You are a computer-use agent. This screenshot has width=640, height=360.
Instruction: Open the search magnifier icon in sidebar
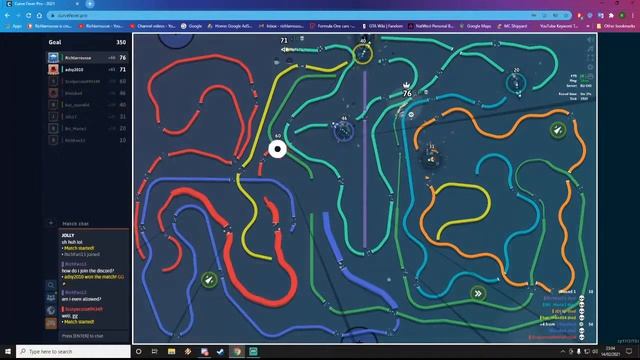click(51, 285)
